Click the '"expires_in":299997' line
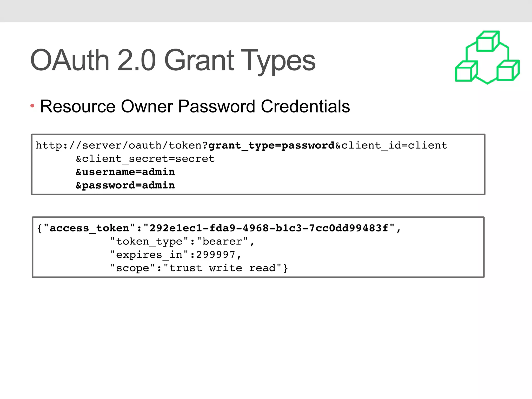The height and width of the screenshot is (399, 532). click(175, 255)
